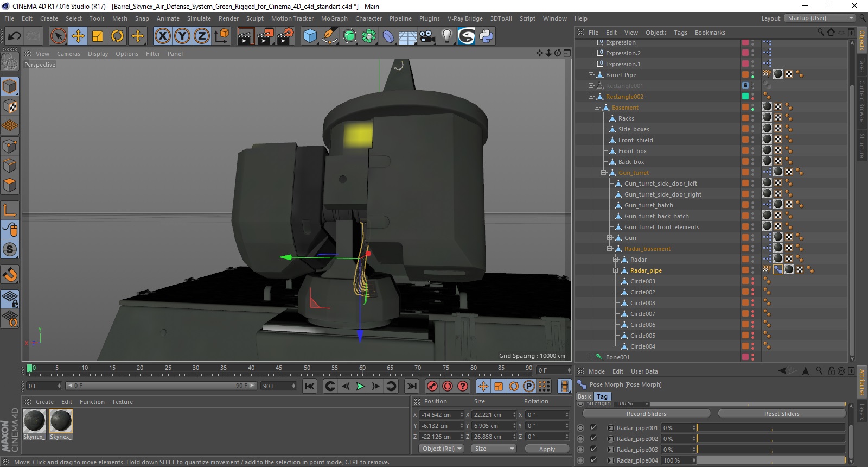Image resolution: width=868 pixels, height=467 pixels.
Task: Open the spline pen tool
Action: (x=330, y=36)
